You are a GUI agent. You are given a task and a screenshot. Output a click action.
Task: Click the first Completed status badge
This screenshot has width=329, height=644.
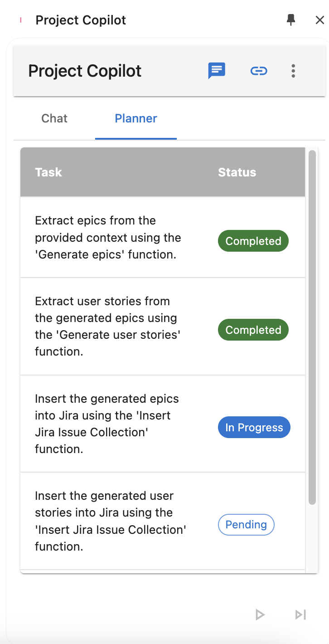253,241
